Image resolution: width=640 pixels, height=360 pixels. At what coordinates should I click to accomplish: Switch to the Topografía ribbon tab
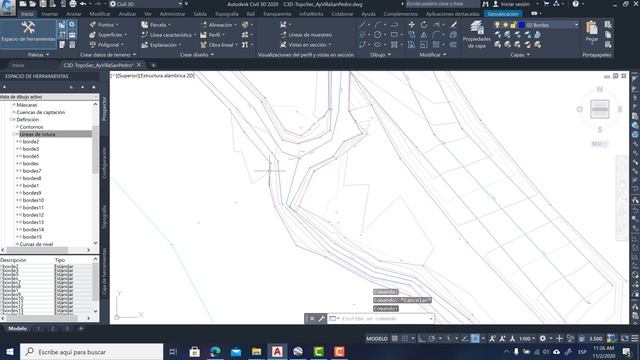coord(227,14)
